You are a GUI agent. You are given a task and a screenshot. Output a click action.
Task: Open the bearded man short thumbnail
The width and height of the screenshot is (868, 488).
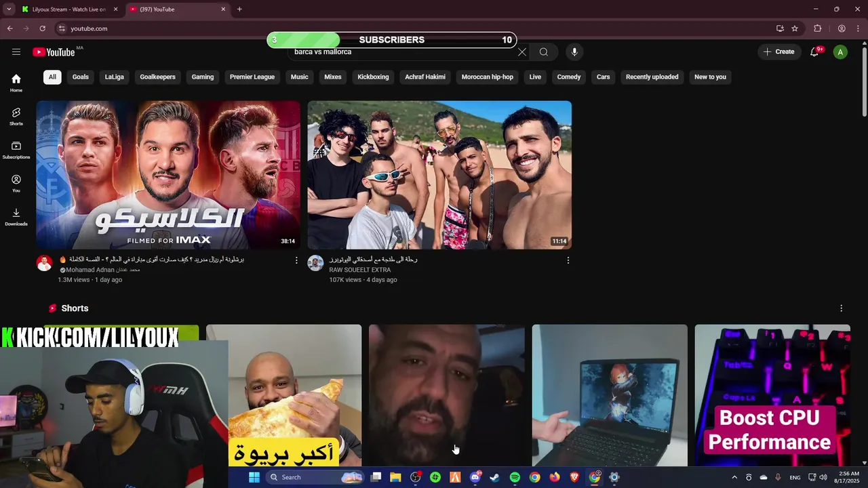coord(447,395)
